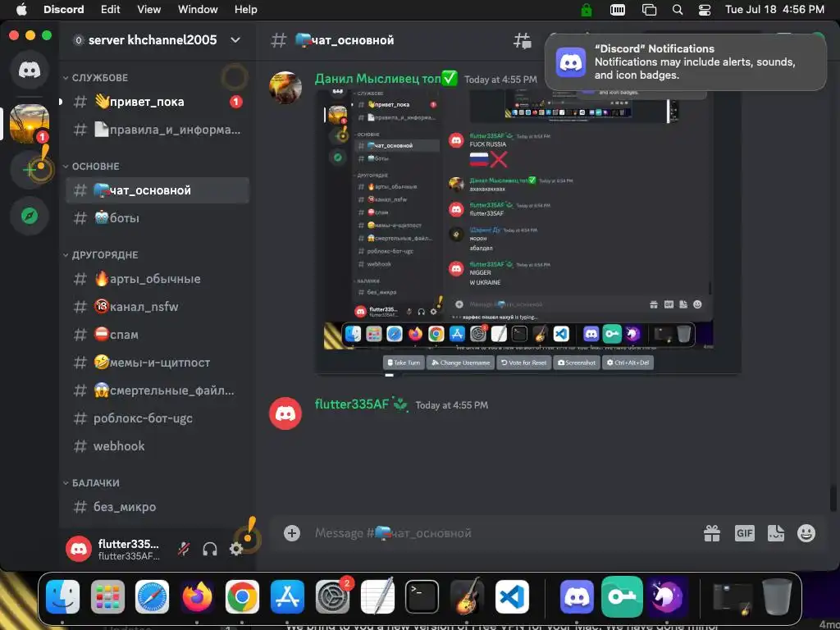
Task: Open the привет_пока channel
Action: pos(157,102)
